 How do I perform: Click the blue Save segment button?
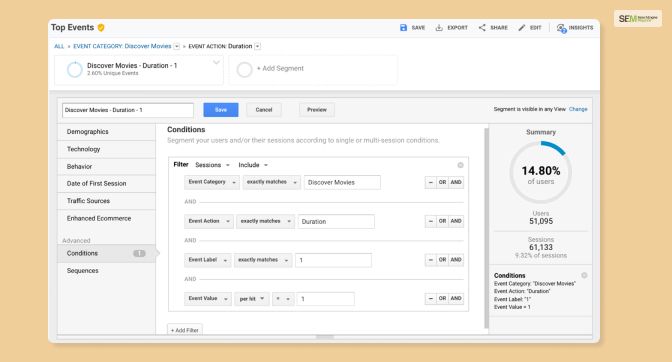221,110
